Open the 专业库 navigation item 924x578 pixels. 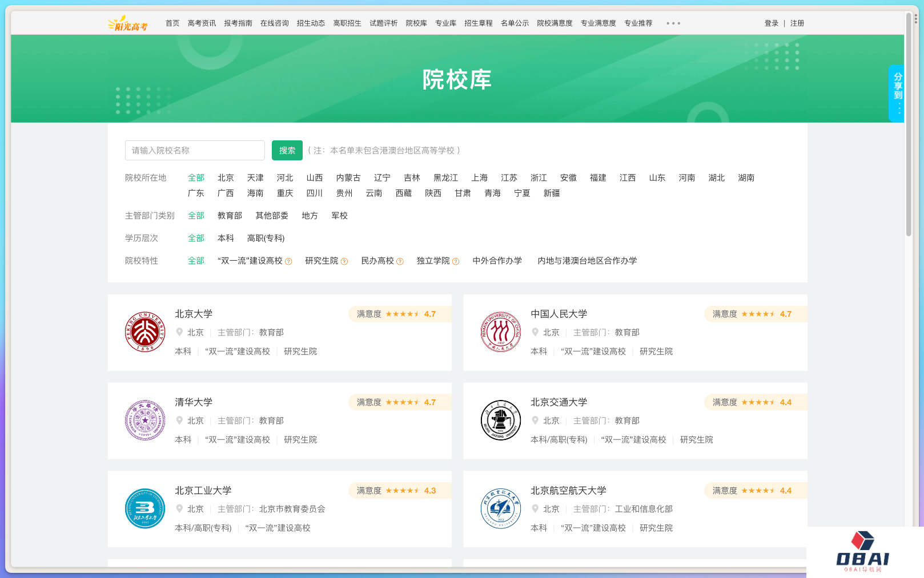(445, 23)
